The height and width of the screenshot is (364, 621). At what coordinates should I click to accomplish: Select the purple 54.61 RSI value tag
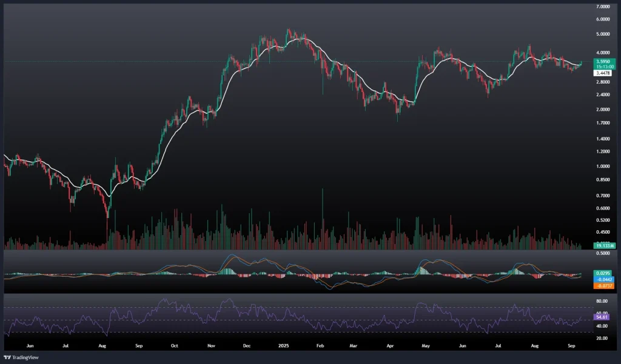pos(603,317)
